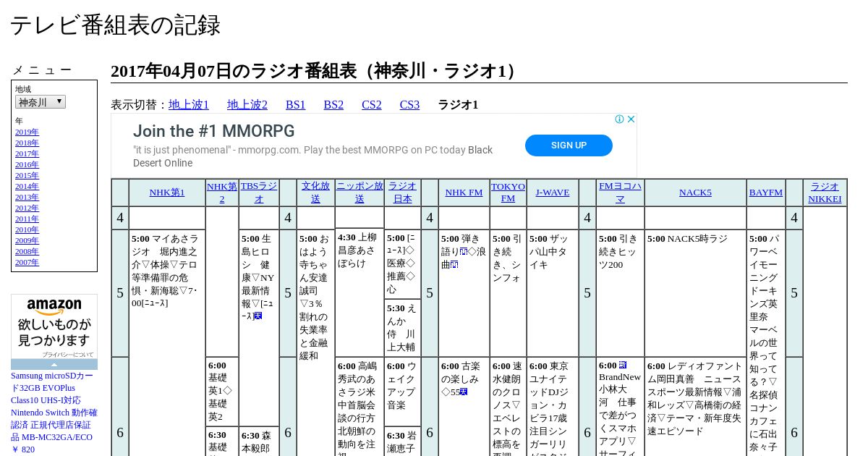Open the TOKYO FM station link
Screen dimensions: 868x456
509,193
